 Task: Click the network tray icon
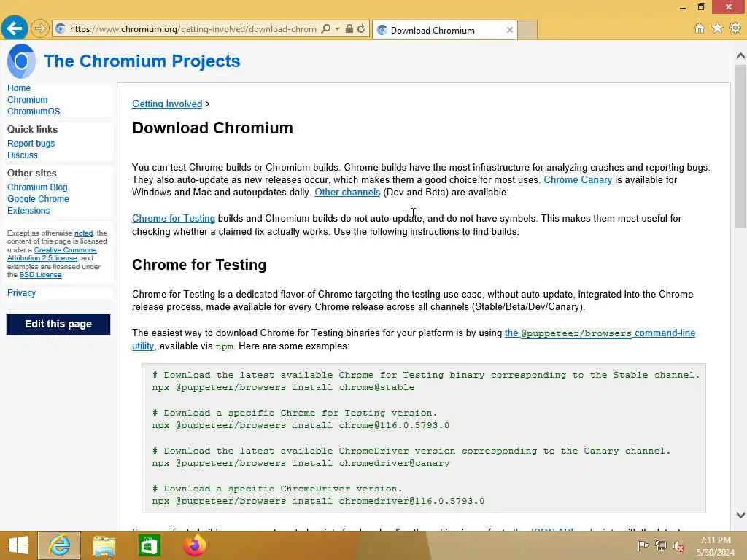tap(661, 546)
